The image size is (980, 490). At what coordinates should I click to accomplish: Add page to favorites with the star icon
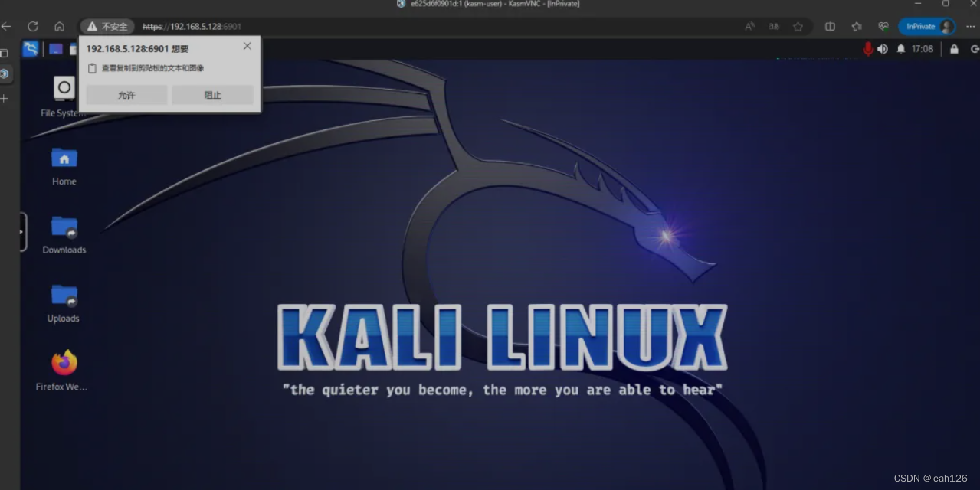pyautogui.click(x=798, y=26)
